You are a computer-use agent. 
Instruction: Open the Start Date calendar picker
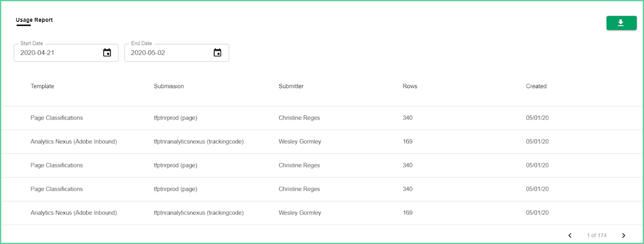pos(107,53)
